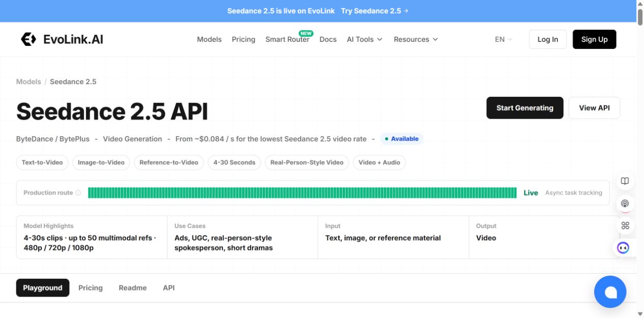This screenshot has height=318, width=644.
Task: Click the EvoLink.AI logo
Action: pyautogui.click(x=62, y=39)
